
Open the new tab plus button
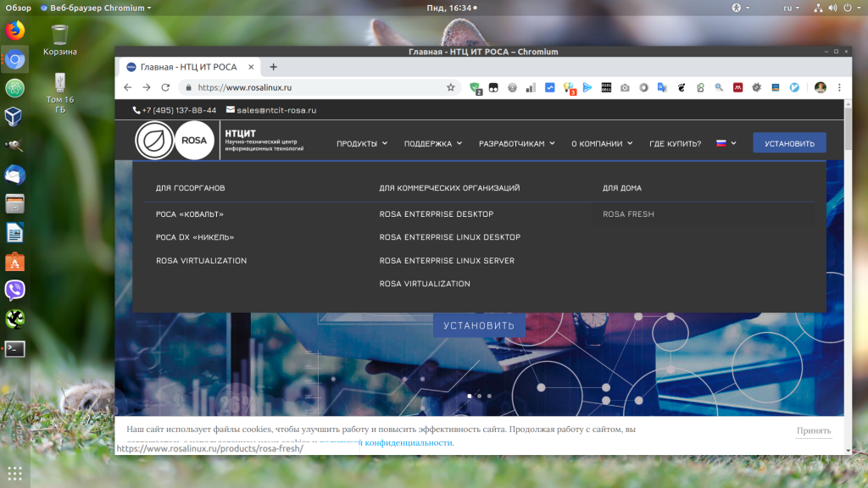273,67
